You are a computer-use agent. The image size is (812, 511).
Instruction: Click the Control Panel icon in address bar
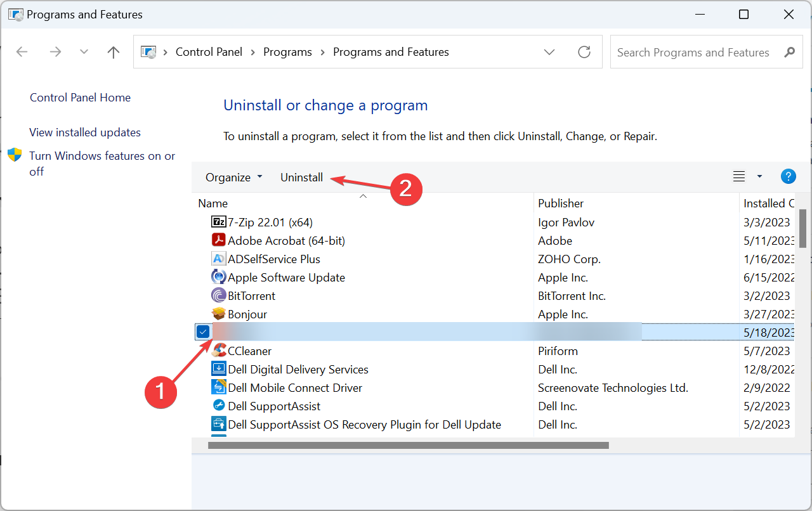click(148, 52)
